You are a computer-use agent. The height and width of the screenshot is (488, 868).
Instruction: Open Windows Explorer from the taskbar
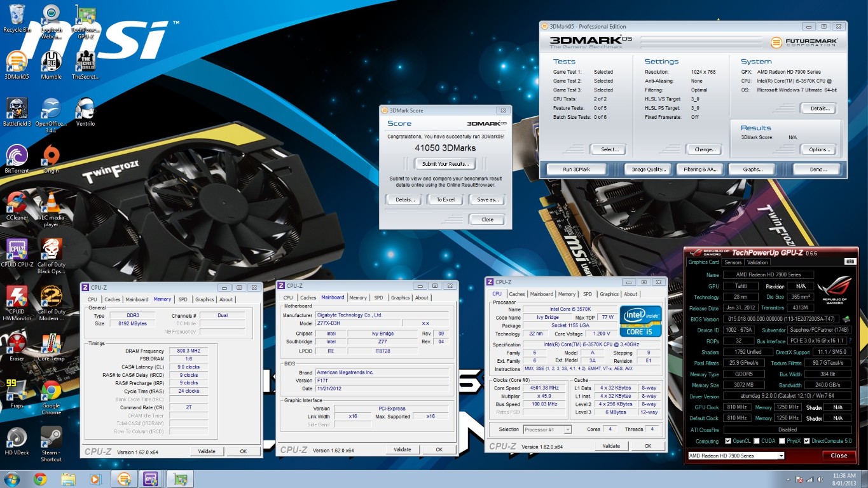click(68, 479)
